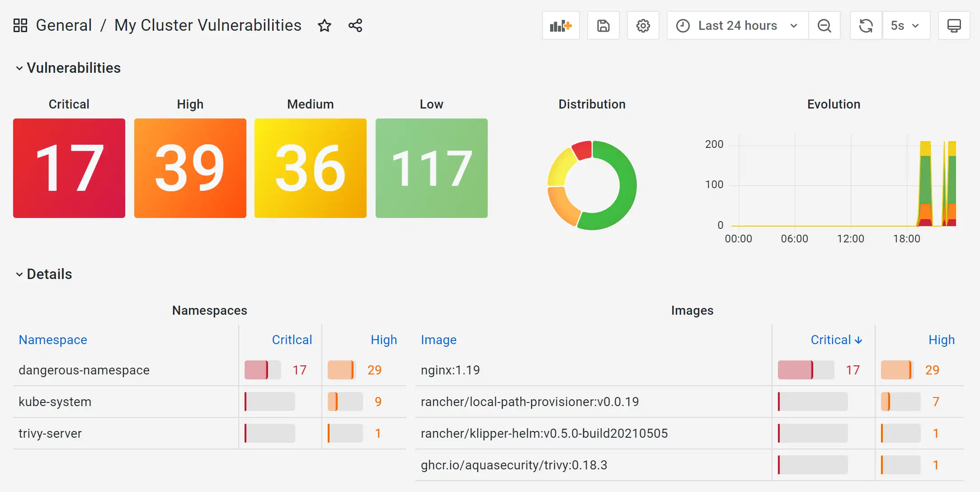Star the dashboard as favorite
980x492 pixels.
tap(325, 26)
